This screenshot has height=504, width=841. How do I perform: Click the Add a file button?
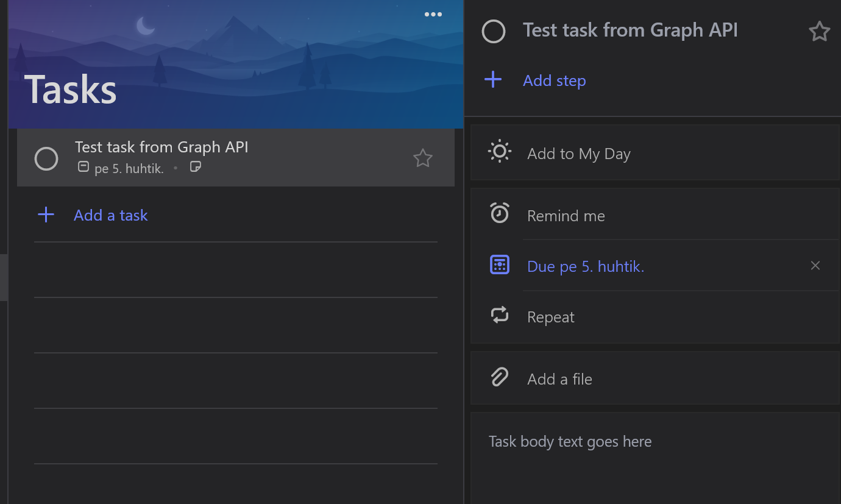point(559,379)
